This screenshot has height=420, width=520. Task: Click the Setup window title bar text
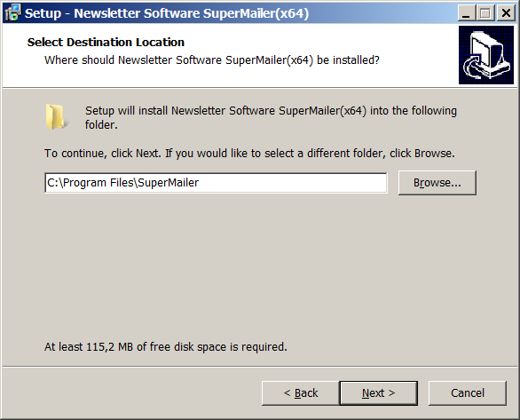pos(167,13)
